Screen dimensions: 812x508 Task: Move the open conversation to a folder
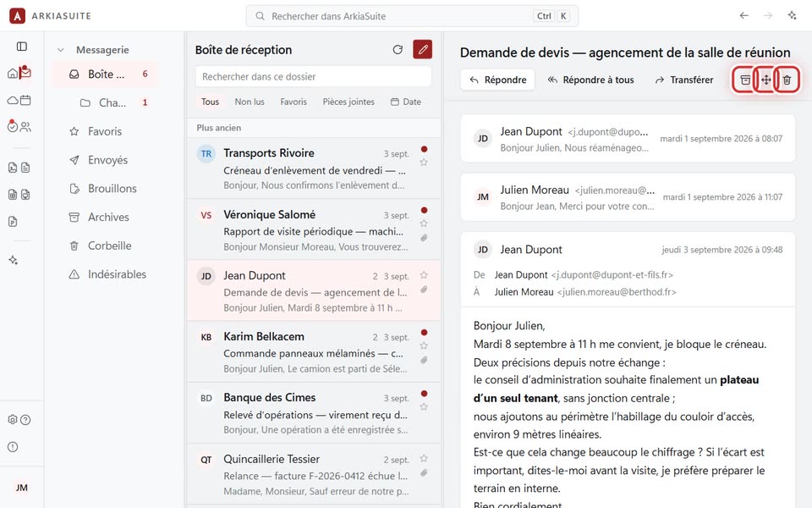[766, 80]
